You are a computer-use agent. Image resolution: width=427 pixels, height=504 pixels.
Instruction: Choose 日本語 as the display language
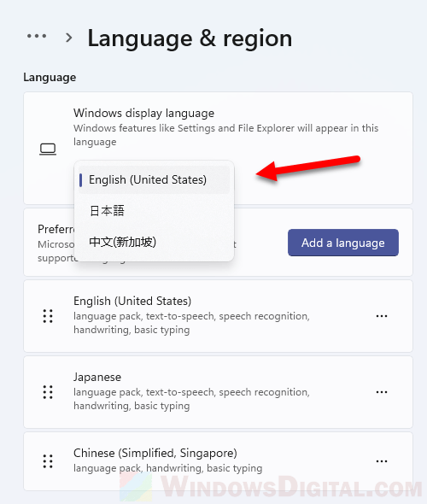click(x=155, y=211)
